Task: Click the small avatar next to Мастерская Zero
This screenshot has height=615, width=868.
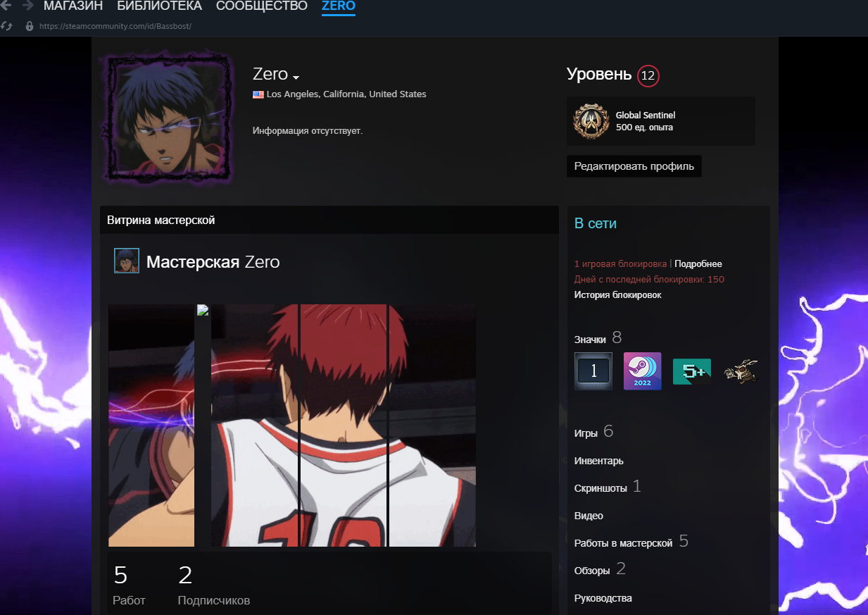Action: (x=127, y=261)
